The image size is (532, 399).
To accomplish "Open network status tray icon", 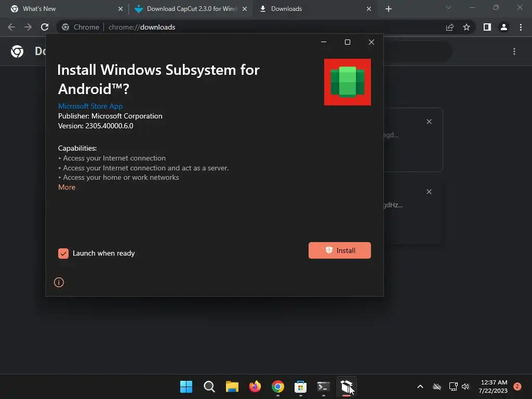I will pos(453,387).
